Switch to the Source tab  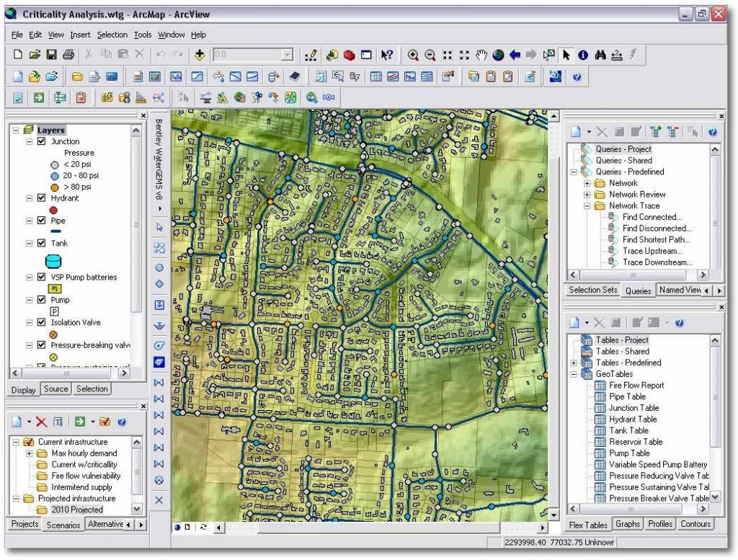pos(55,388)
